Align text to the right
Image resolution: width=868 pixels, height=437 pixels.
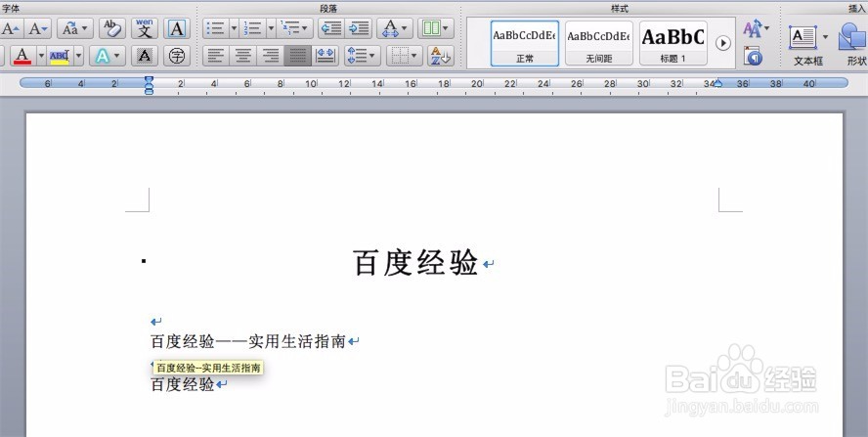click(x=270, y=56)
